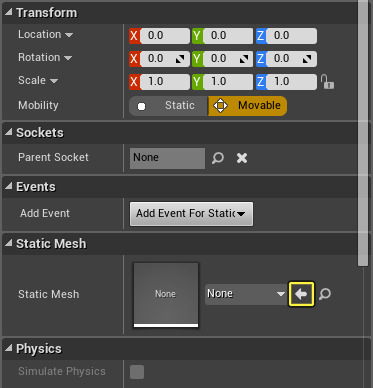
Task: Set Mobility to Static
Action: (x=169, y=106)
